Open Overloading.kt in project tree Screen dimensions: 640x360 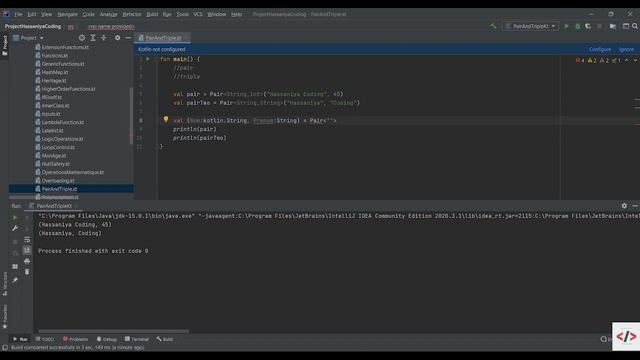point(58,180)
